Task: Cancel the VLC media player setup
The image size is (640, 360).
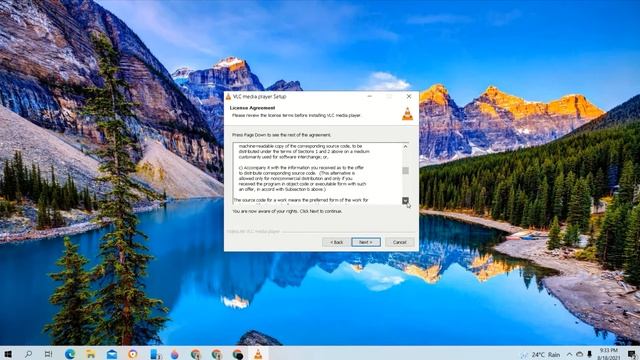Action: pyautogui.click(x=399, y=242)
